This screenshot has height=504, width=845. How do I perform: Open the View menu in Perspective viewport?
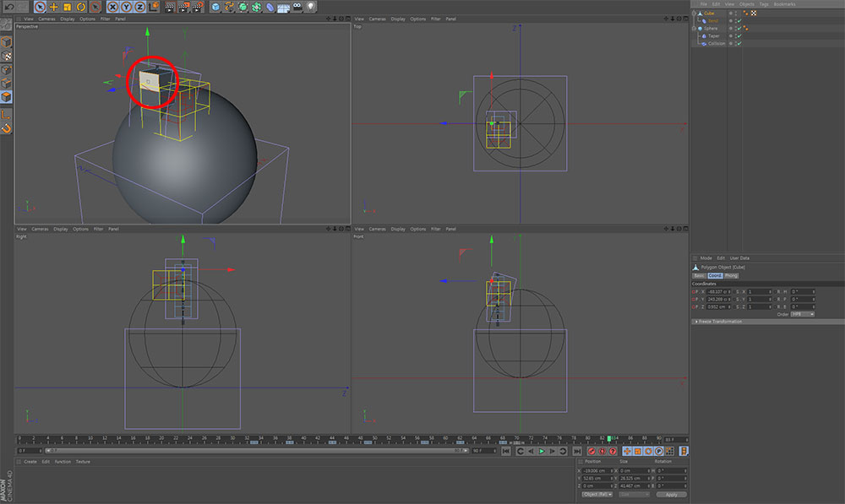pyautogui.click(x=29, y=19)
